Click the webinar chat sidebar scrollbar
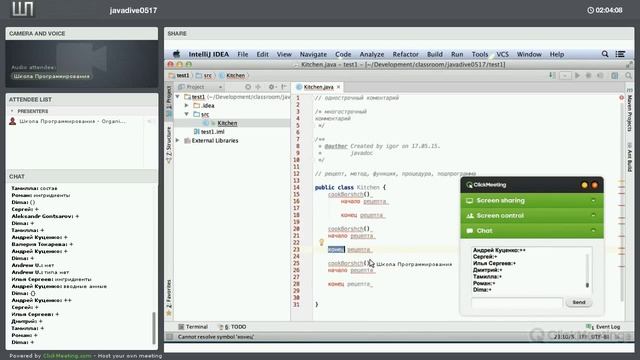Image resolution: width=640 pixels, height=360 pixels. [154, 328]
